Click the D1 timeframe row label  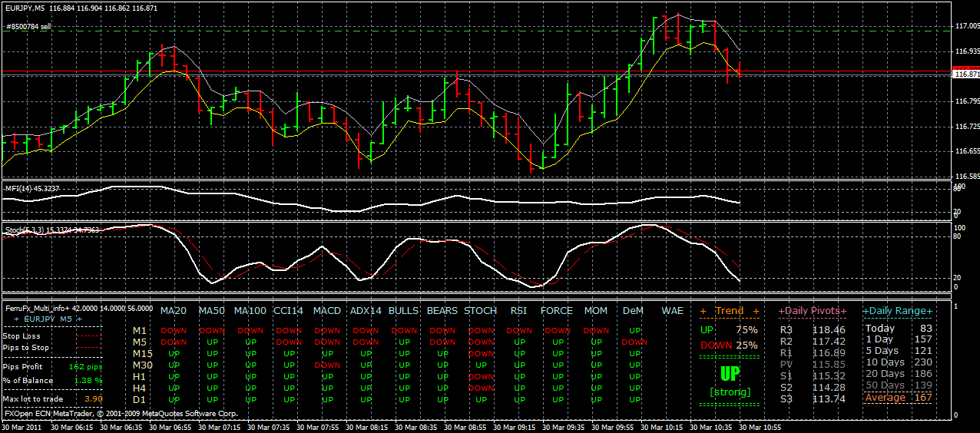tap(139, 399)
